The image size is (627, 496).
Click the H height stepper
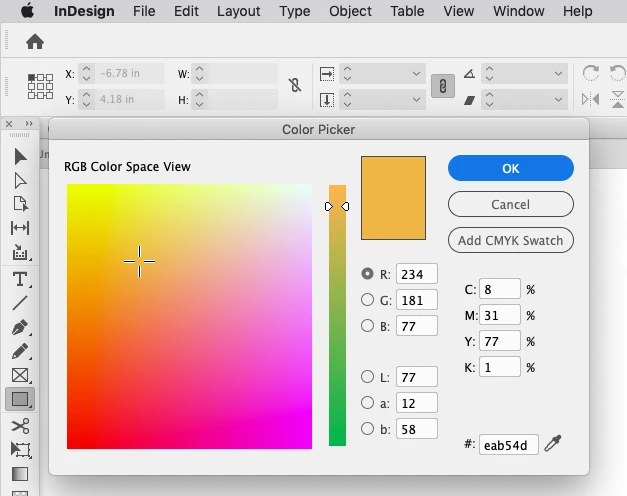coord(200,99)
